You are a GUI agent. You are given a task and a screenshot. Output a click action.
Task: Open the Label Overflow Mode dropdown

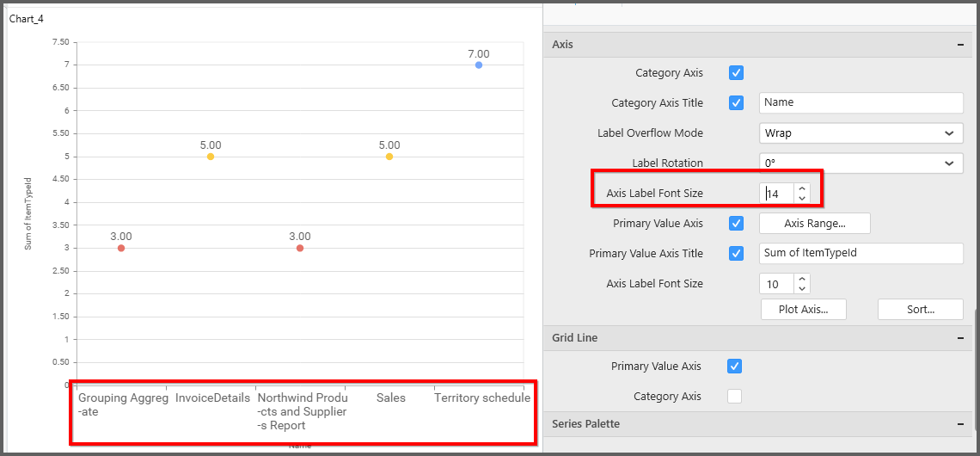point(861,133)
